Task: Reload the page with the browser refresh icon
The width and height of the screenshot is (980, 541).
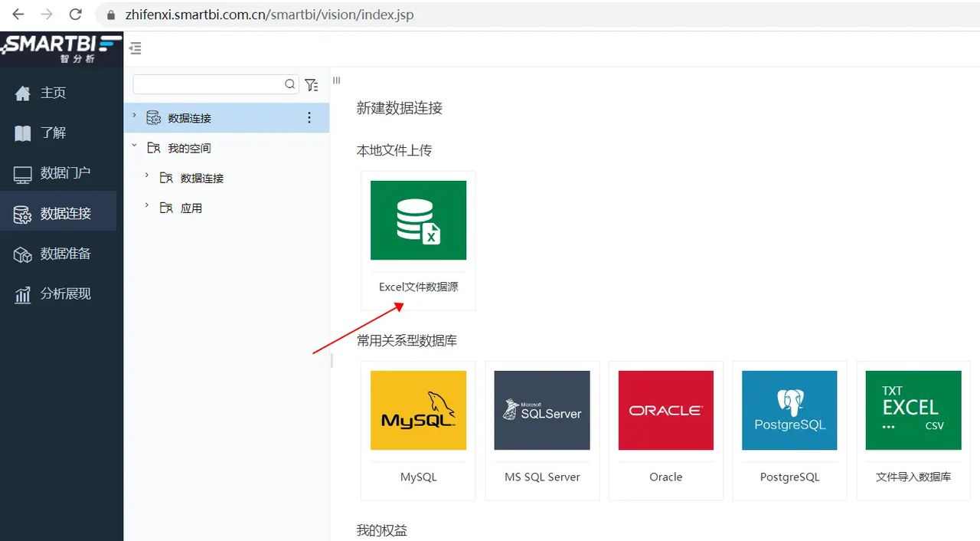Action: tap(75, 14)
